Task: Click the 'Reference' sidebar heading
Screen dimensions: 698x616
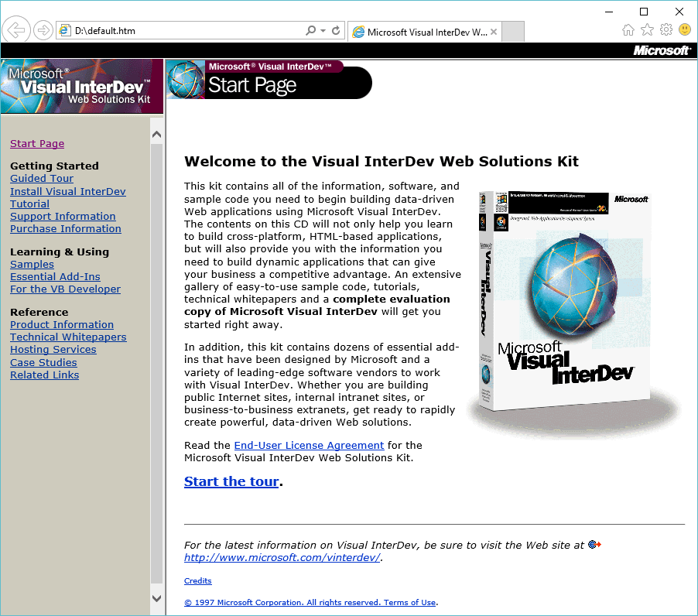Action: (39, 313)
